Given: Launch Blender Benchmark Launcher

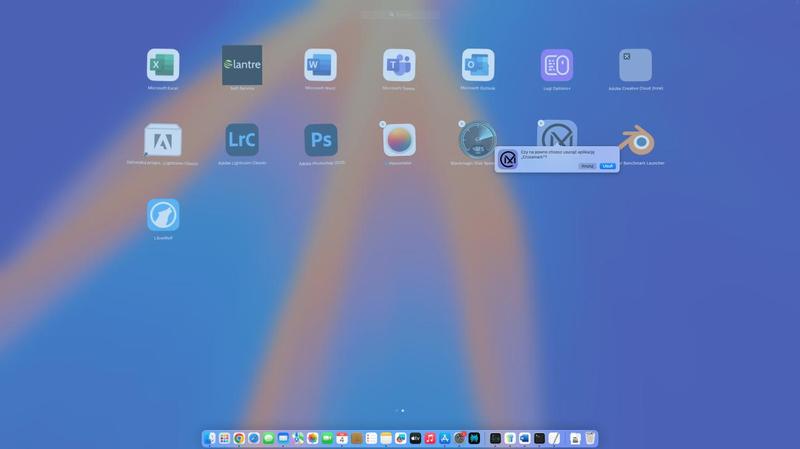Looking at the screenshot, I should click(x=636, y=140).
